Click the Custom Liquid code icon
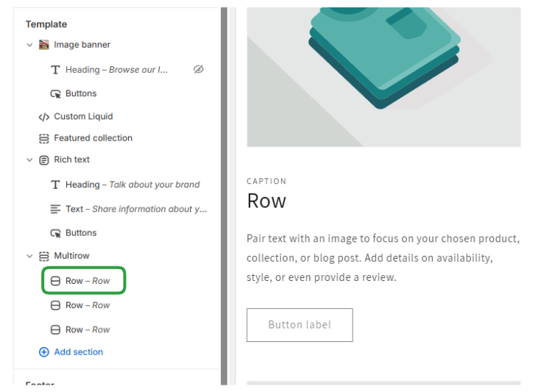 pos(44,117)
